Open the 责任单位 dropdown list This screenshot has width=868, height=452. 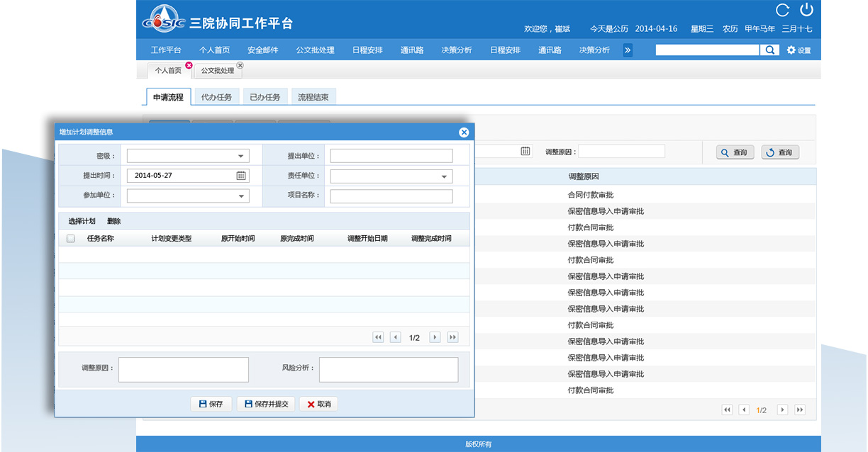coord(446,176)
